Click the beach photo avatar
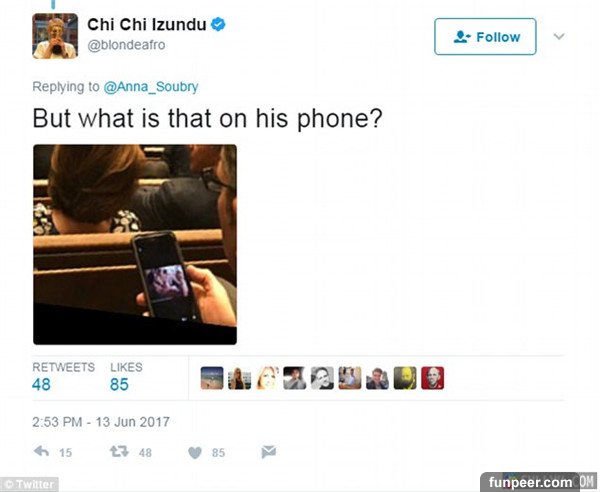The image size is (600, 492). coord(212,378)
